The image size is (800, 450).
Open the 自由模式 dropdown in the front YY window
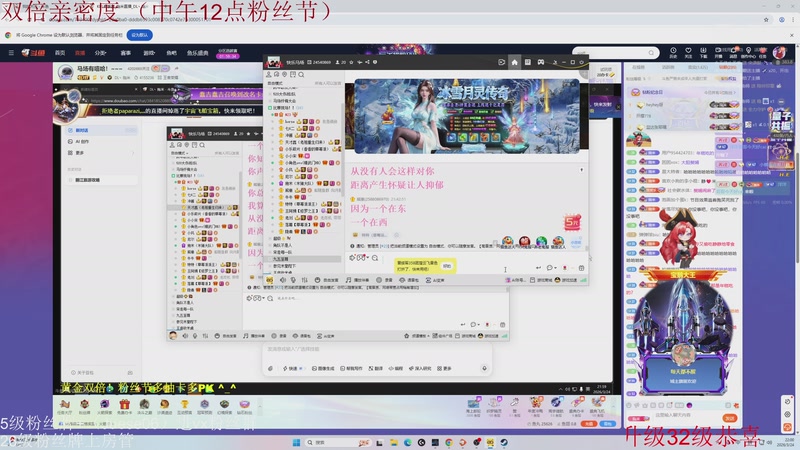(x=276, y=83)
